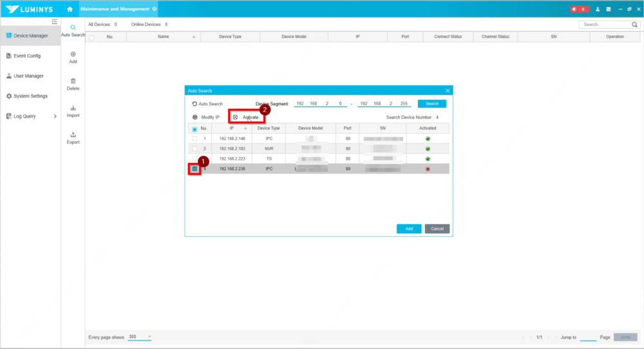Close the Maintenance and Management tab
Screen dimensions: 644x349
(155, 9)
